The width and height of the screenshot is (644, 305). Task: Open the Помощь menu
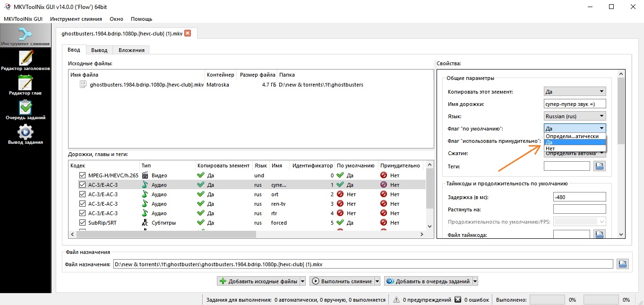[x=141, y=19]
